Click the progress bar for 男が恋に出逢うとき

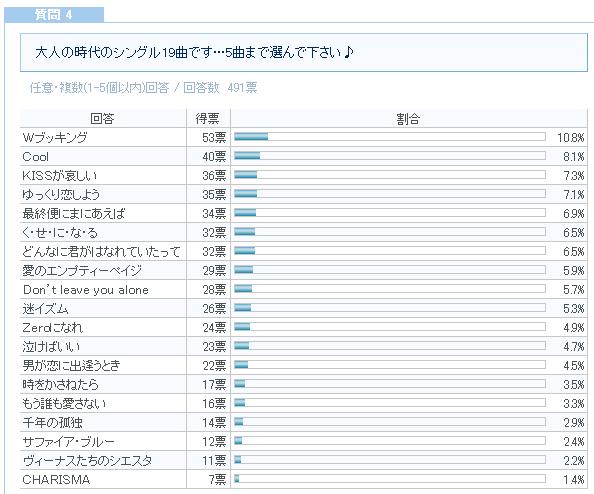pos(390,365)
